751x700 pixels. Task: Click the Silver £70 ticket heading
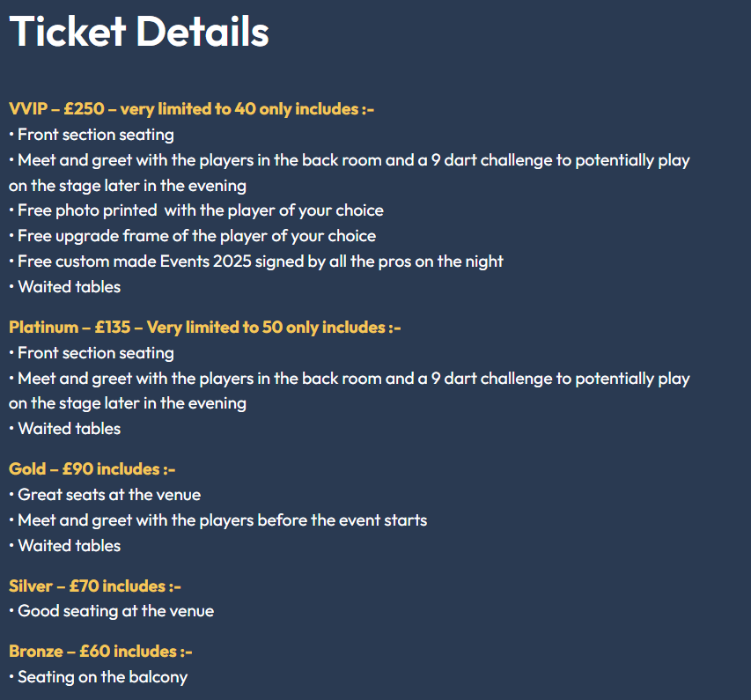click(x=95, y=586)
